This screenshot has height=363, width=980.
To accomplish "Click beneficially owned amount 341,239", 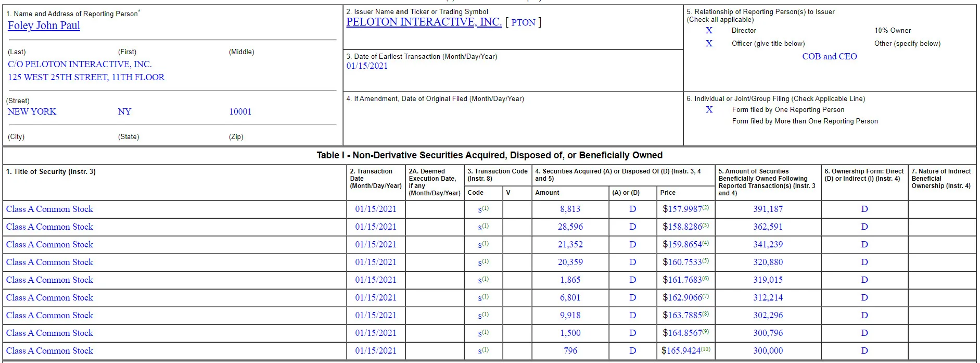I will (768, 244).
